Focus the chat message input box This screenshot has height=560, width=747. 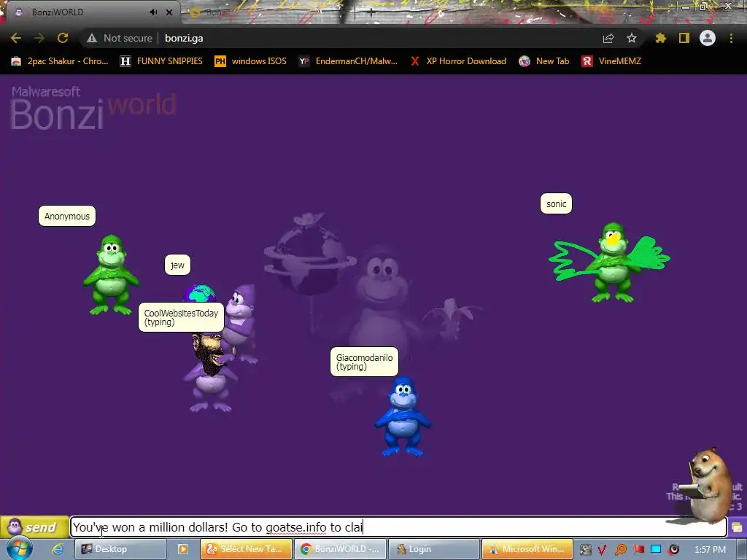(398, 527)
